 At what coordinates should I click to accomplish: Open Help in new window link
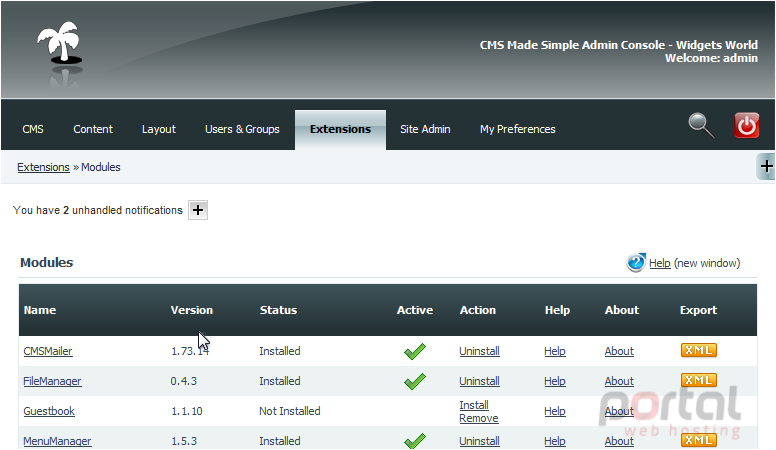[x=660, y=263]
